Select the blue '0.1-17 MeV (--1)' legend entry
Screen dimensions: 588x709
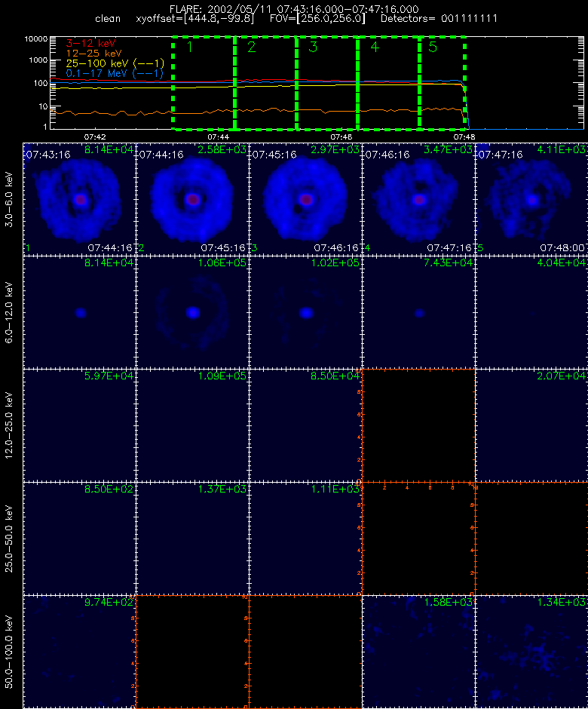115,73
